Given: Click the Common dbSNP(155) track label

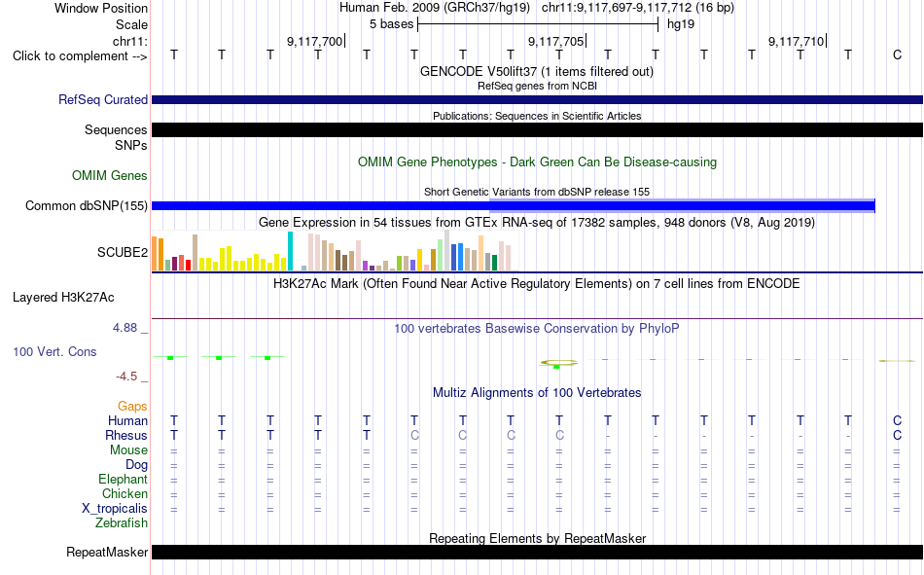Looking at the screenshot, I should coord(86,206).
